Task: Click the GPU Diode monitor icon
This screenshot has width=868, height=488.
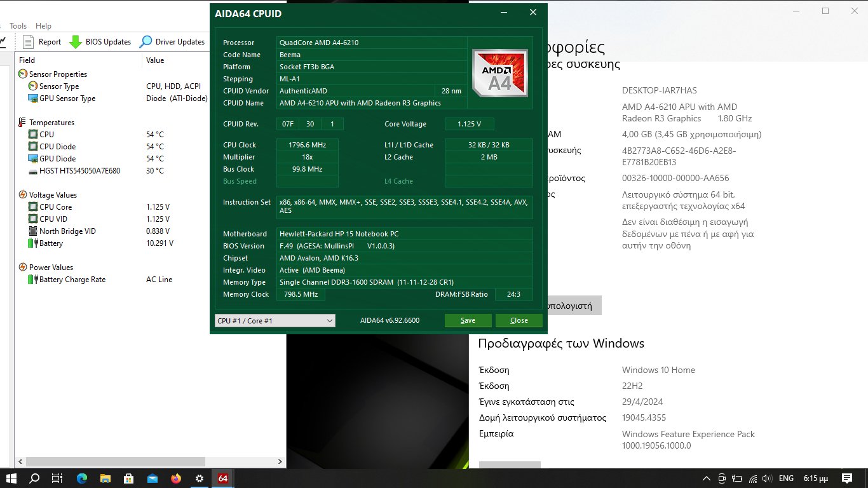Action: click(33, 159)
